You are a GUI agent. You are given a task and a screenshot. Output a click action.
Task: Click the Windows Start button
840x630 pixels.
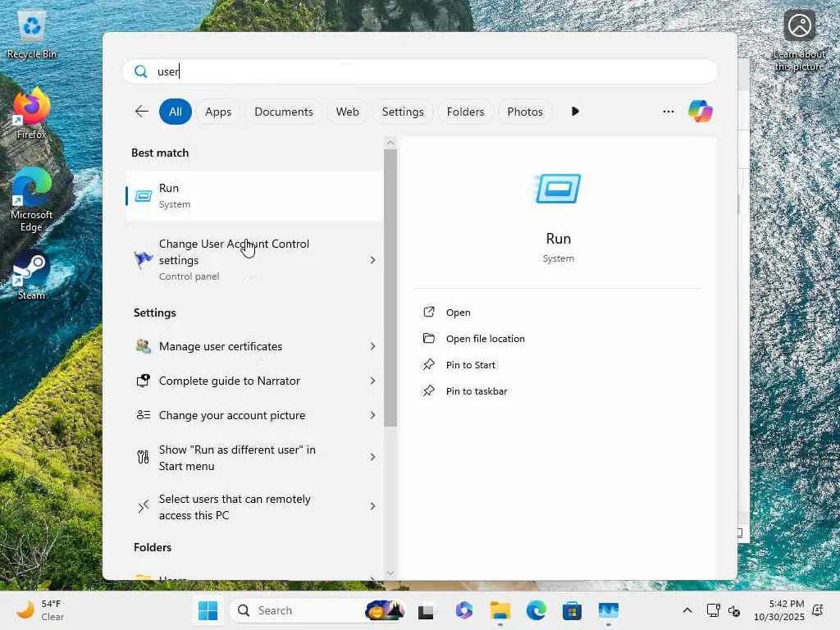[208, 610]
